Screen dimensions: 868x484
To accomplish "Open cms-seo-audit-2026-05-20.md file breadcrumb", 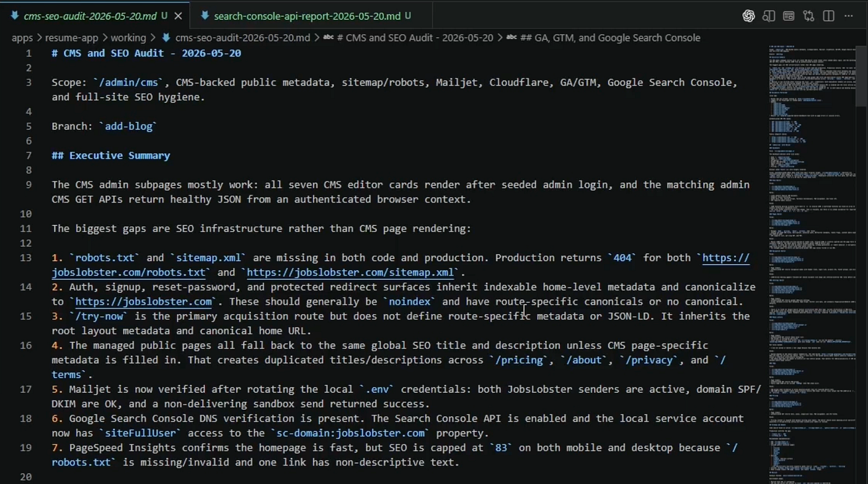I will pos(242,38).
